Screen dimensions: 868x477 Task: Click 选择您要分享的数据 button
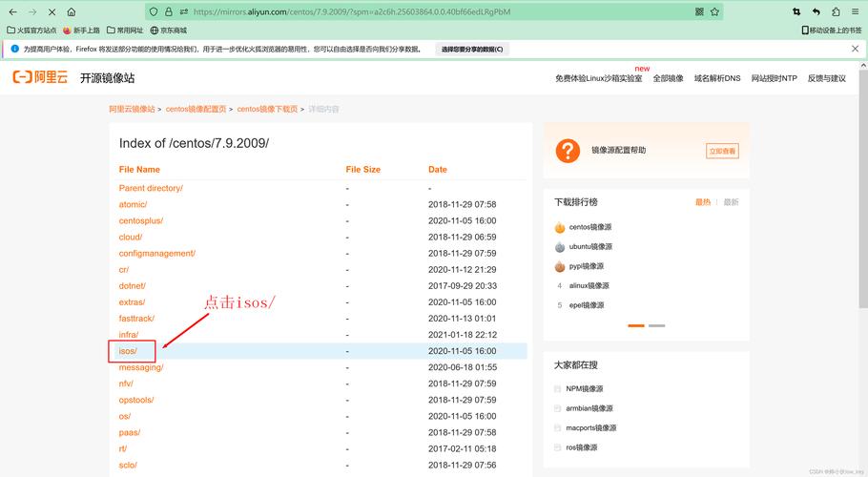[x=472, y=50]
